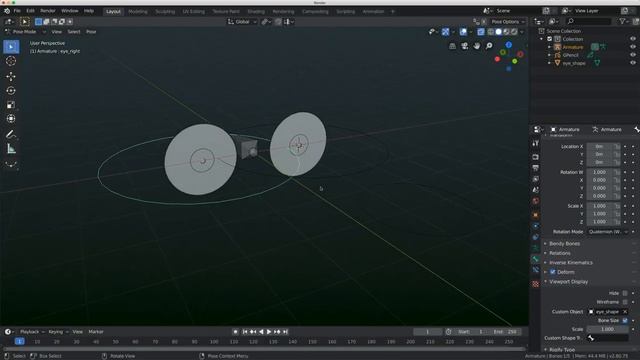Open the Output properties tab icon

coord(536,168)
